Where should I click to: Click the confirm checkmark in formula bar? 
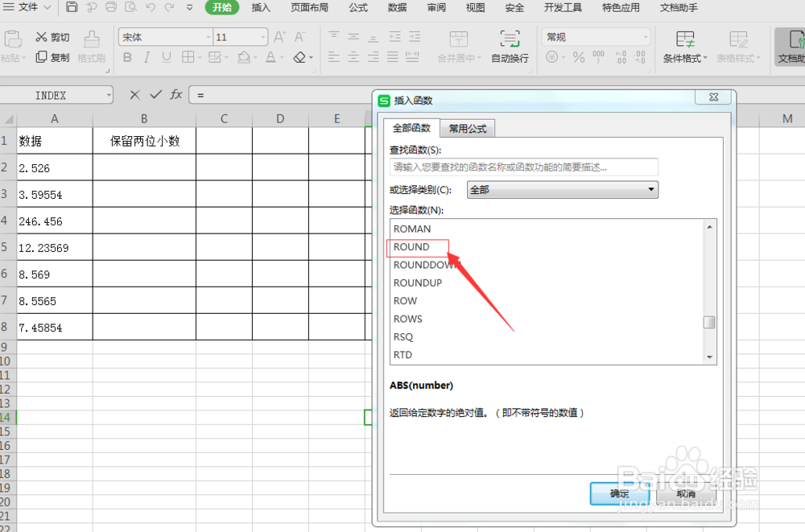coord(155,95)
